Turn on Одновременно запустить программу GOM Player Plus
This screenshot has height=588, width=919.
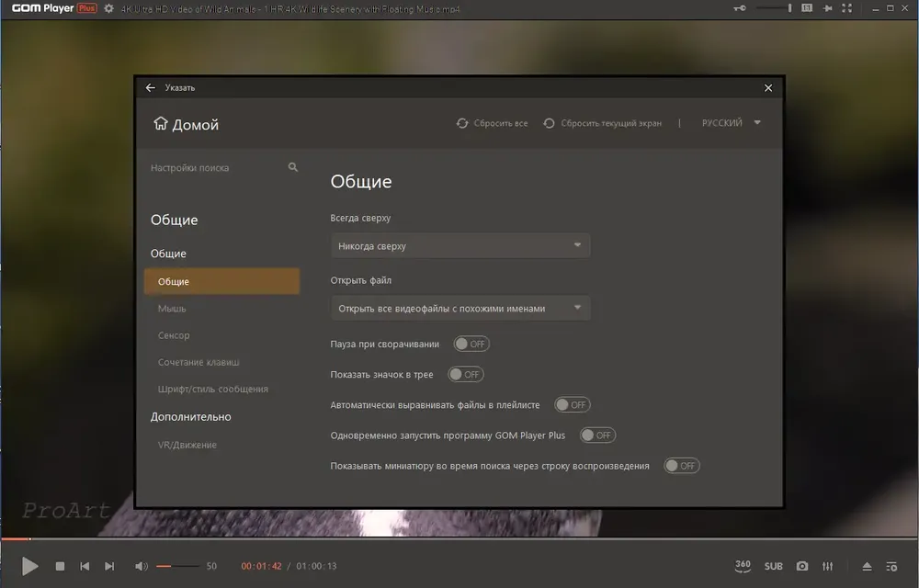[x=597, y=435]
